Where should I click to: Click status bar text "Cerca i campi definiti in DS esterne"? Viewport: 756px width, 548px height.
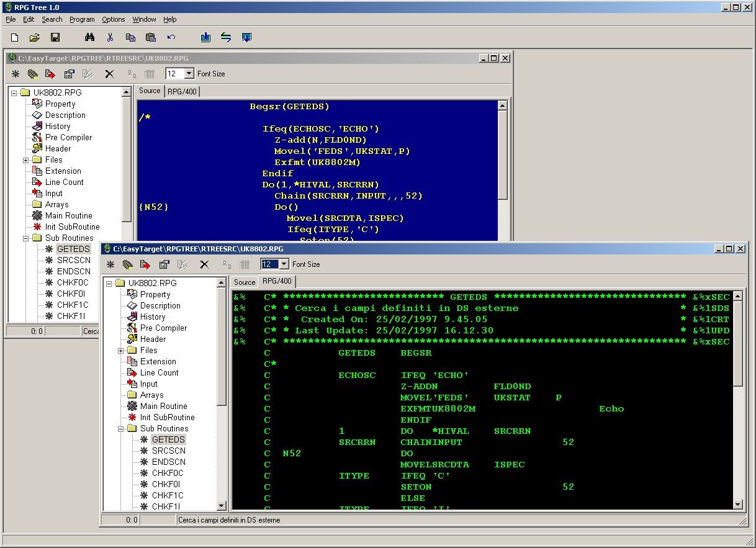click(x=229, y=520)
